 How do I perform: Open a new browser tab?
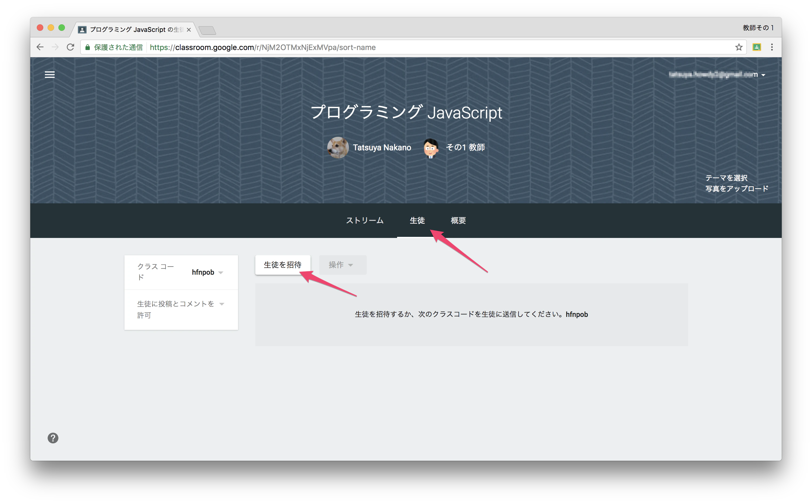tap(207, 30)
